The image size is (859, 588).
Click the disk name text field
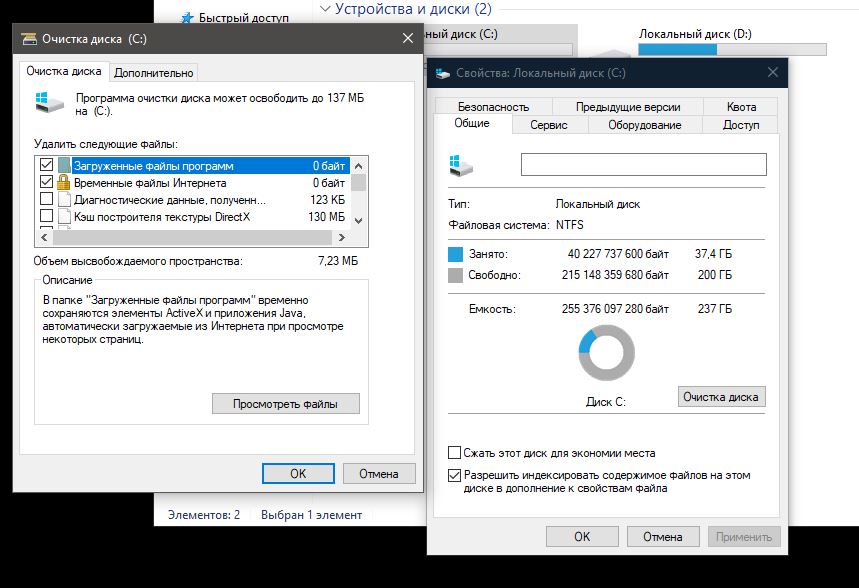click(x=643, y=164)
